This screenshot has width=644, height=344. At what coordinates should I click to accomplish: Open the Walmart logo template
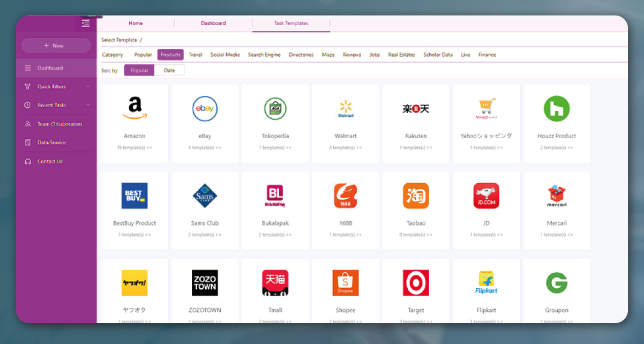[346, 109]
